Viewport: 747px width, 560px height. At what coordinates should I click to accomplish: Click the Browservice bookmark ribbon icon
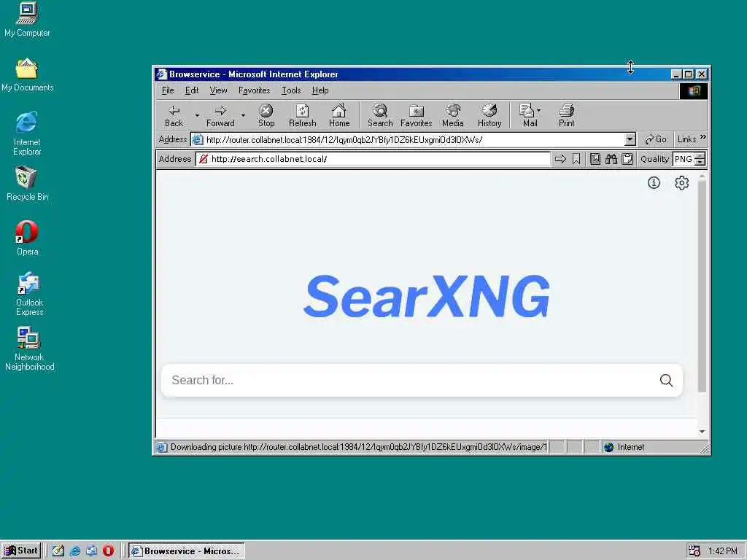click(x=576, y=159)
